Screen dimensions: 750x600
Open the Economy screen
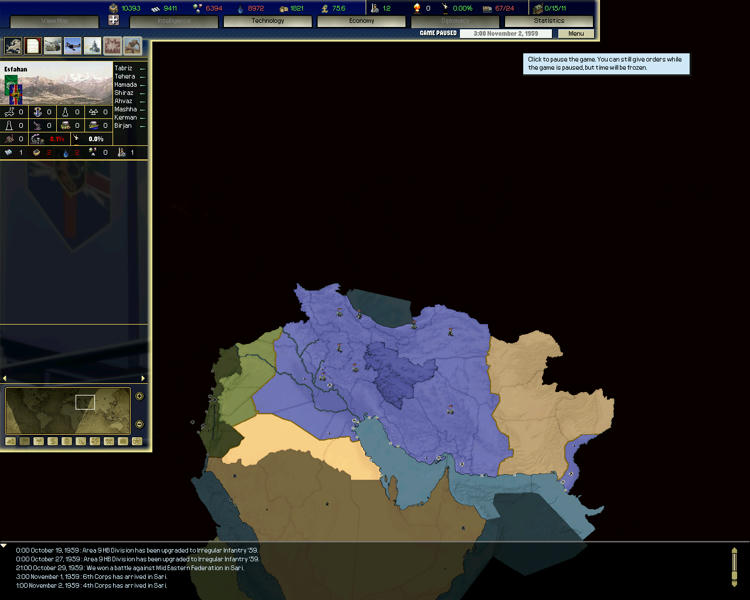coord(361,21)
